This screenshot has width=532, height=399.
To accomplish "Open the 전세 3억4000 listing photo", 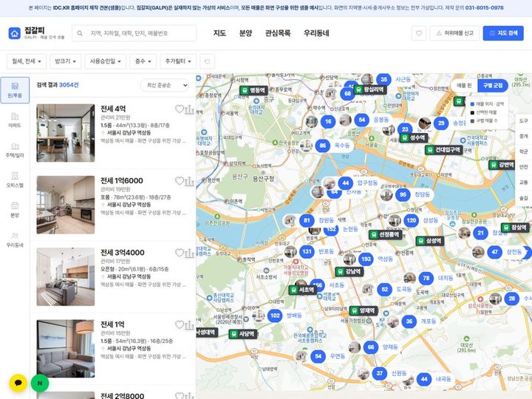I will [x=66, y=277].
